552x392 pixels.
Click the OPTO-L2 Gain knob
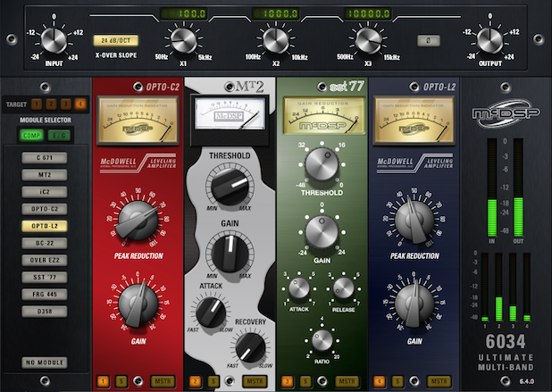[414, 304]
